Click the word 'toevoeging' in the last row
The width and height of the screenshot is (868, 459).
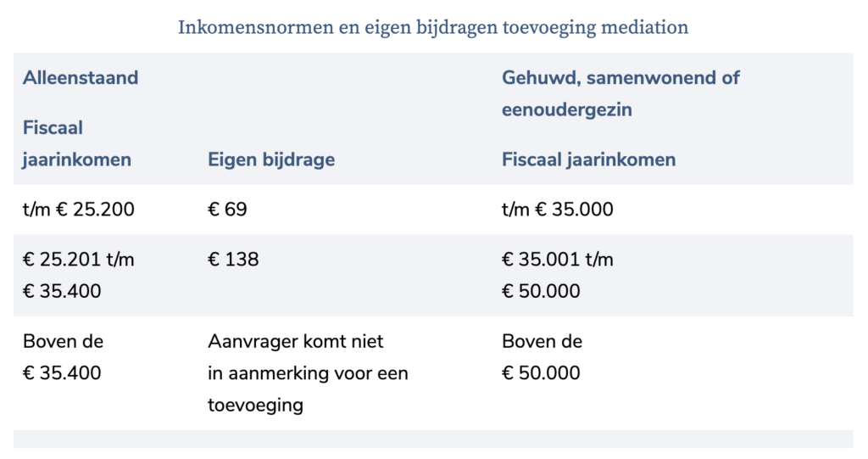[255, 405]
